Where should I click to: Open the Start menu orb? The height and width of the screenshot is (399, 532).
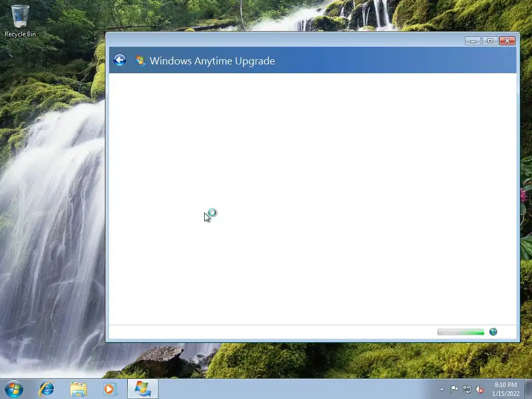click(14, 389)
